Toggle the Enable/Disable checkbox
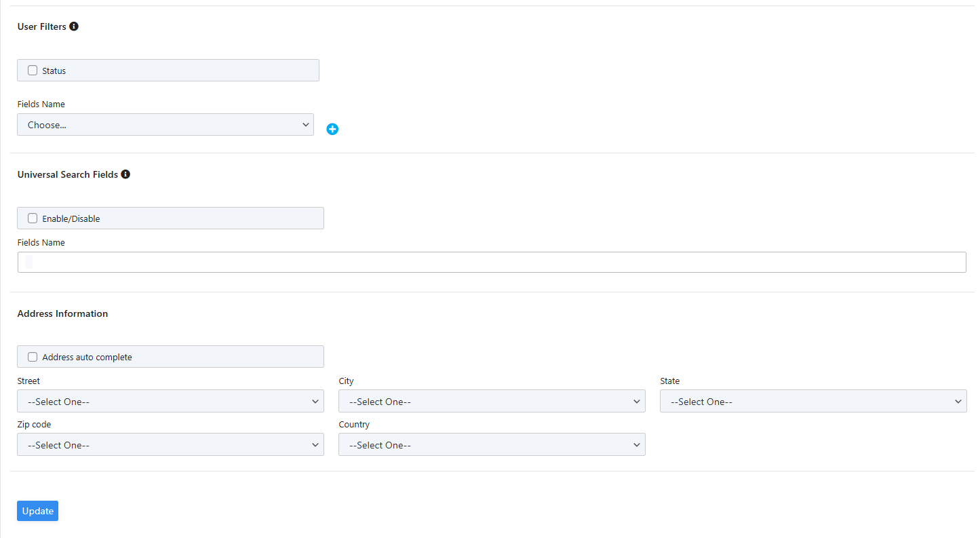 click(x=33, y=218)
